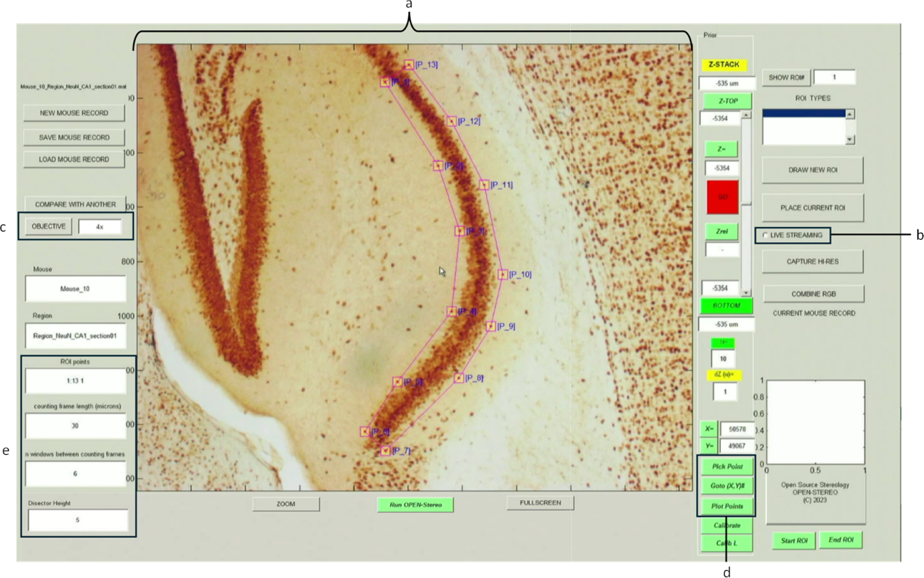This screenshot has height=578, width=924.
Task: Hit the red GO button
Action: (x=723, y=197)
